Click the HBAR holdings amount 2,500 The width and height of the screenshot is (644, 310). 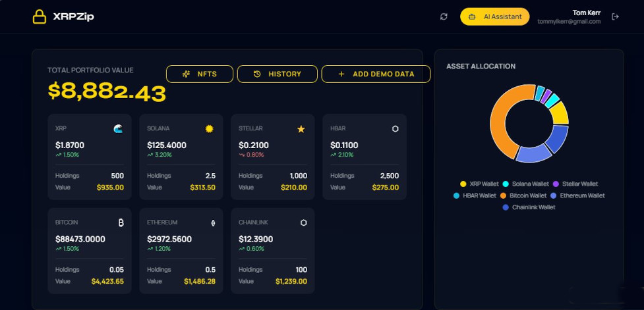pos(390,176)
